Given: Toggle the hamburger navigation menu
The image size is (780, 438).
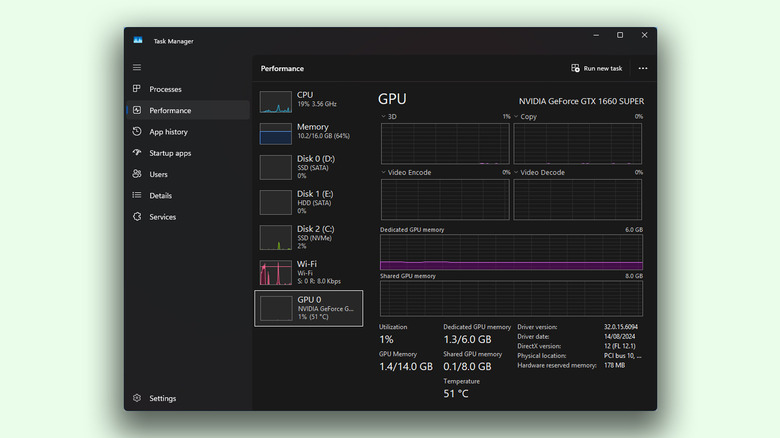Looking at the screenshot, I should 137,68.
